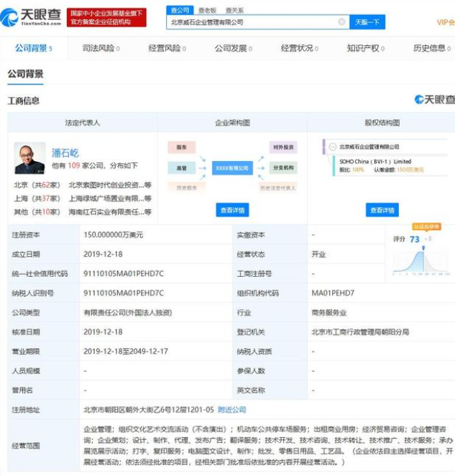Select the registered address text
This screenshot has width=455, height=476.
149,410
